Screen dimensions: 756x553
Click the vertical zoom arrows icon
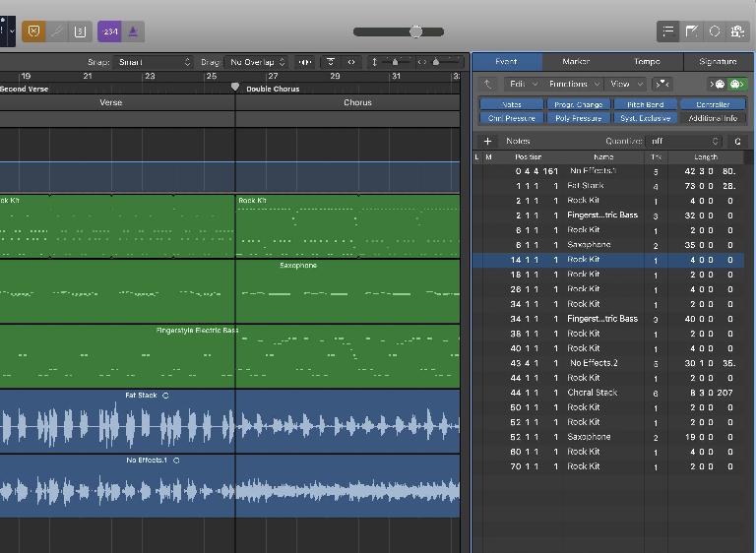click(x=375, y=62)
